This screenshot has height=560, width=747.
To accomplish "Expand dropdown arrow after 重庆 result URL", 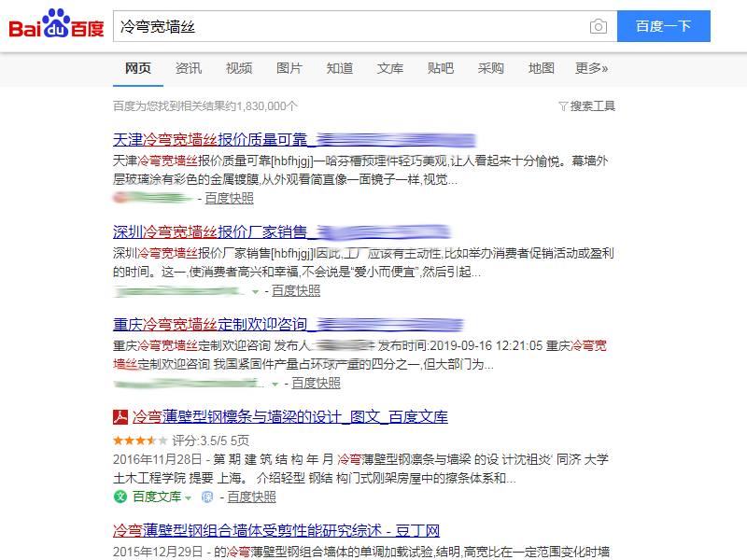I will [x=275, y=384].
